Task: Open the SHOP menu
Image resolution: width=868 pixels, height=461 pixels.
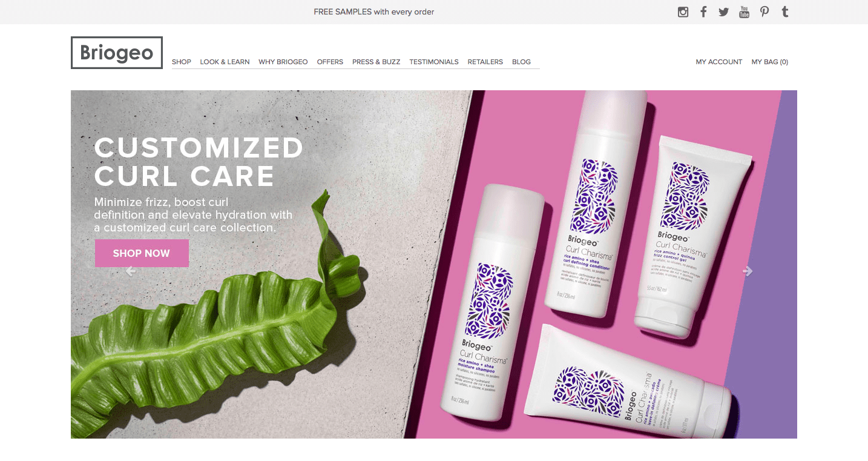Action: click(182, 62)
